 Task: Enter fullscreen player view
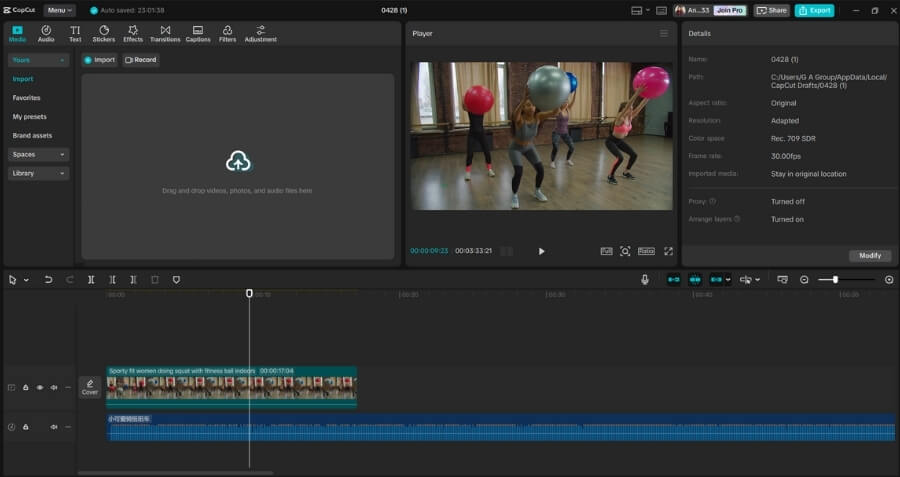[x=668, y=251]
